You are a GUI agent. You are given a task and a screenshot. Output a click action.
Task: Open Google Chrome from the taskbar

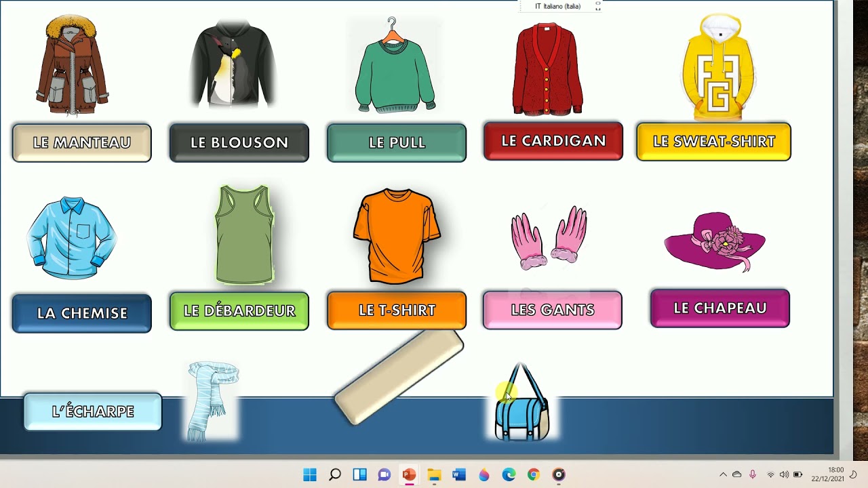click(534, 474)
